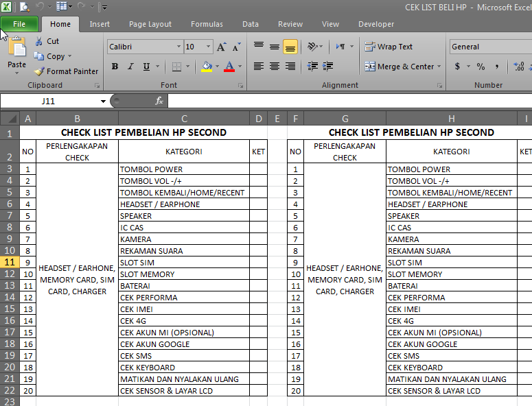Click the formula bar input
532x406 pixels.
(350, 101)
